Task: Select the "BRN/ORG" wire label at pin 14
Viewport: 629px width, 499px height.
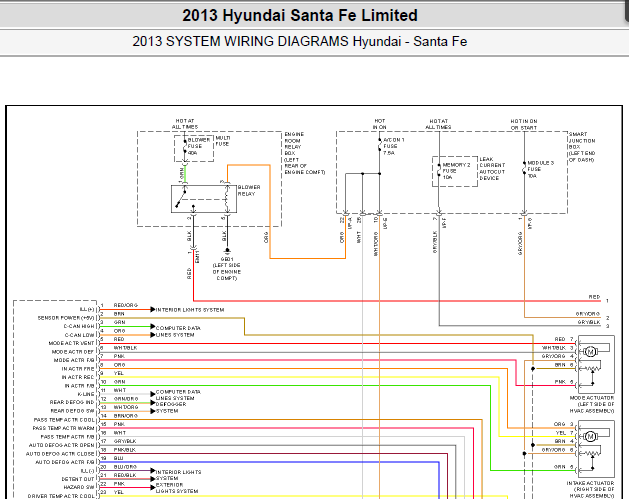Action: (126, 416)
